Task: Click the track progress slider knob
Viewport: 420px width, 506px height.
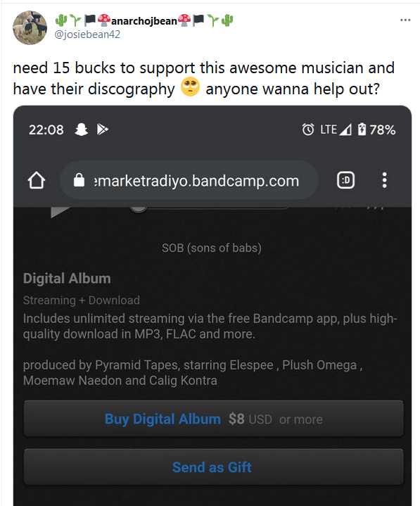Action: coord(138,209)
